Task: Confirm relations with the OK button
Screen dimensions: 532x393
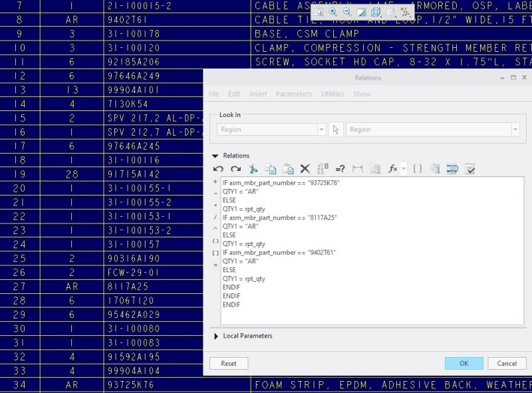Action: [464, 364]
